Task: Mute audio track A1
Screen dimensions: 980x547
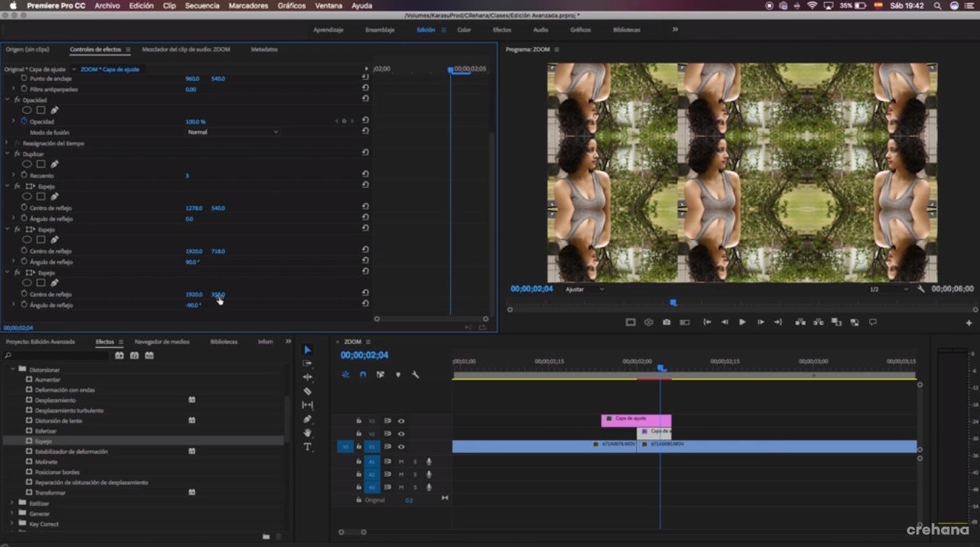Action: 401,461
